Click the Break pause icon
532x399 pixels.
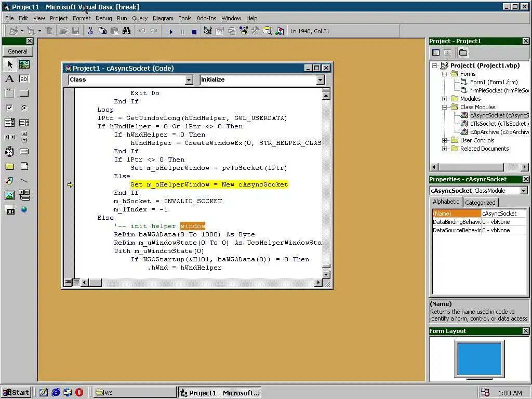pyautogui.click(x=183, y=32)
